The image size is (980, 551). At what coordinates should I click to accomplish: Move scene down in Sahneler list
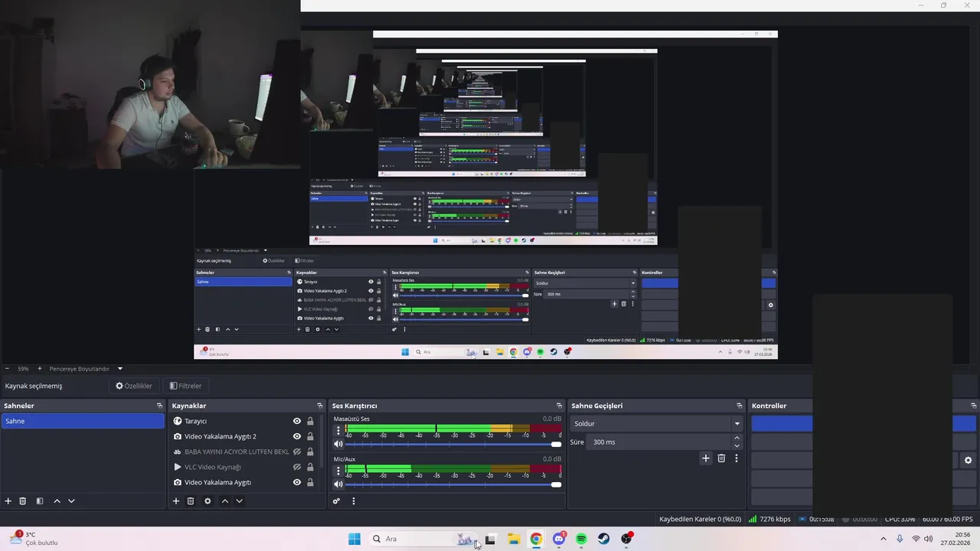pyautogui.click(x=71, y=501)
